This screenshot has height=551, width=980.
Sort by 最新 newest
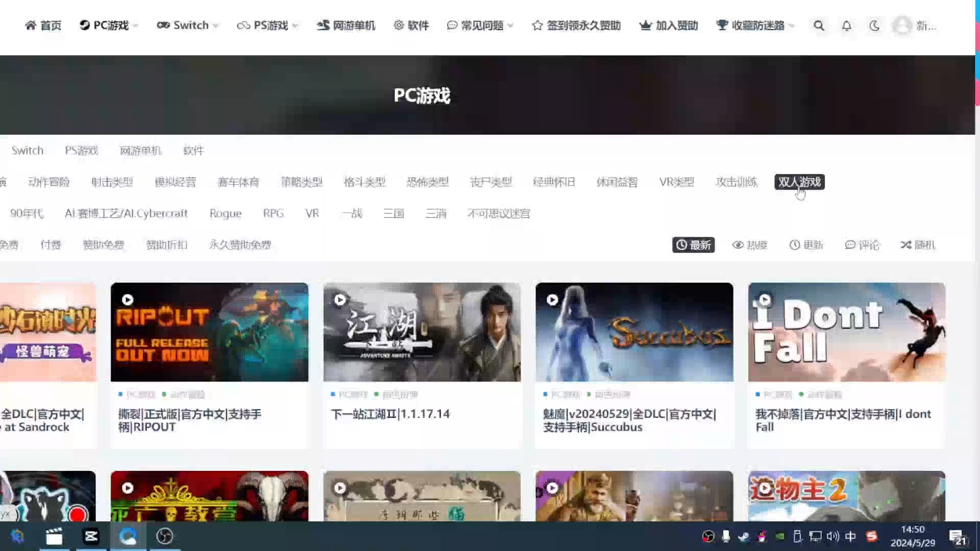[x=693, y=245]
